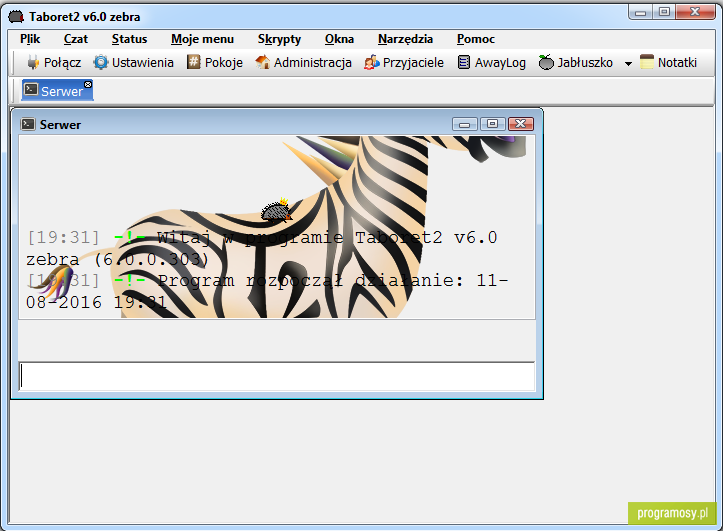723x531 pixels.
Task: Focus the chat message input field
Action: [277, 376]
